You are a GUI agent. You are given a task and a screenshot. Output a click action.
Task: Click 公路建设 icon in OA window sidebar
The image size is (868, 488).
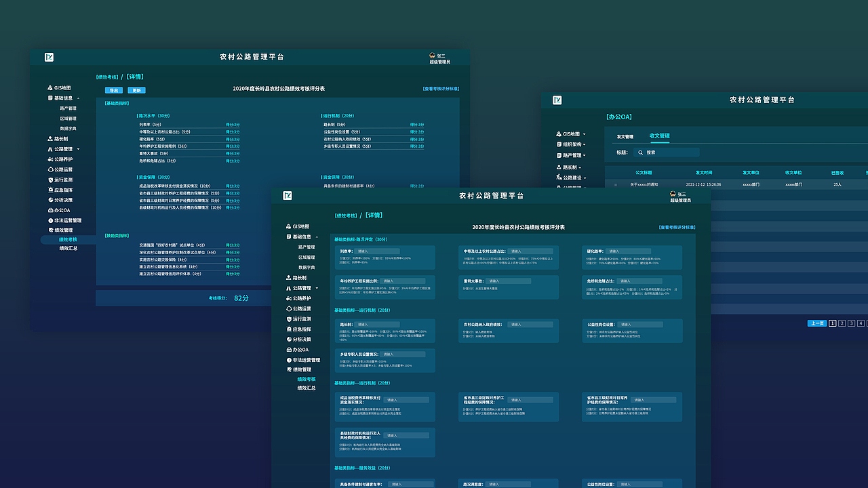559,178
